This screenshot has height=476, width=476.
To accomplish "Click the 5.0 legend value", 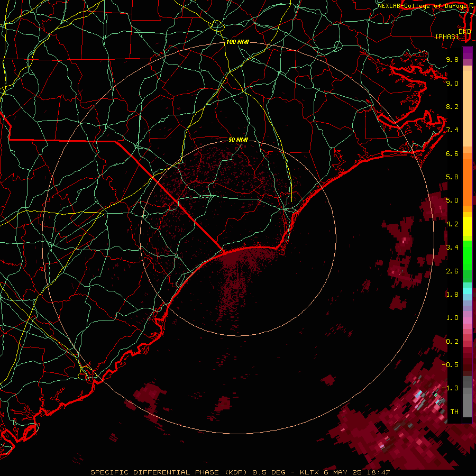I will 452,200.
